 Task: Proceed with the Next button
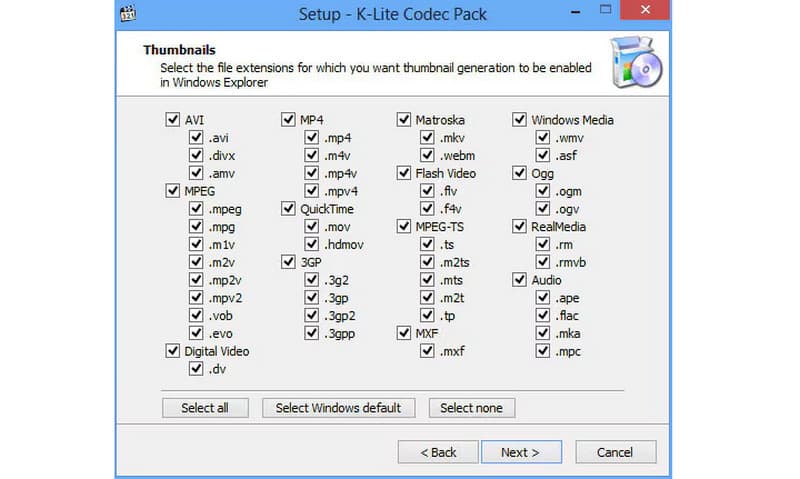coord(520,452)
